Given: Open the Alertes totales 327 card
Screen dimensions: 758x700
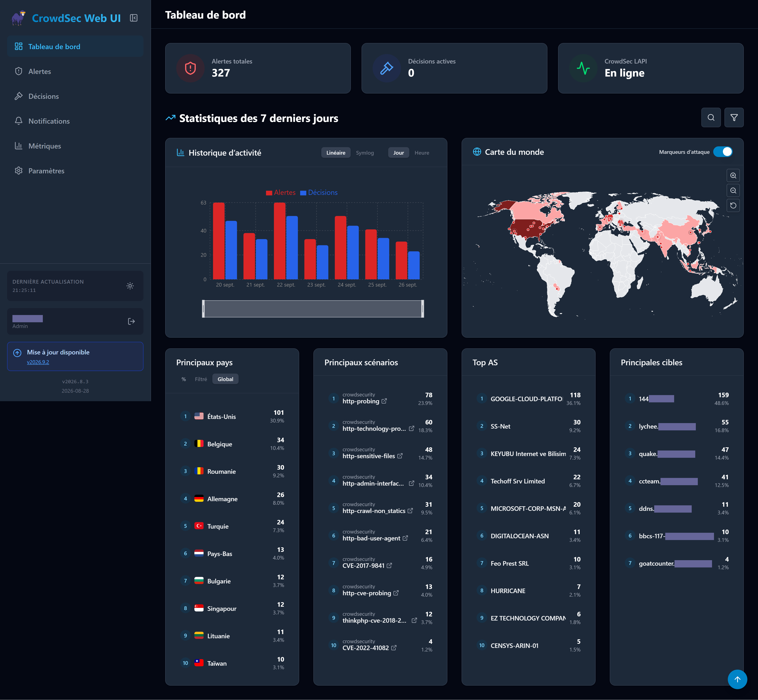Looking at the screenshot, I should [x=258, y=68].
